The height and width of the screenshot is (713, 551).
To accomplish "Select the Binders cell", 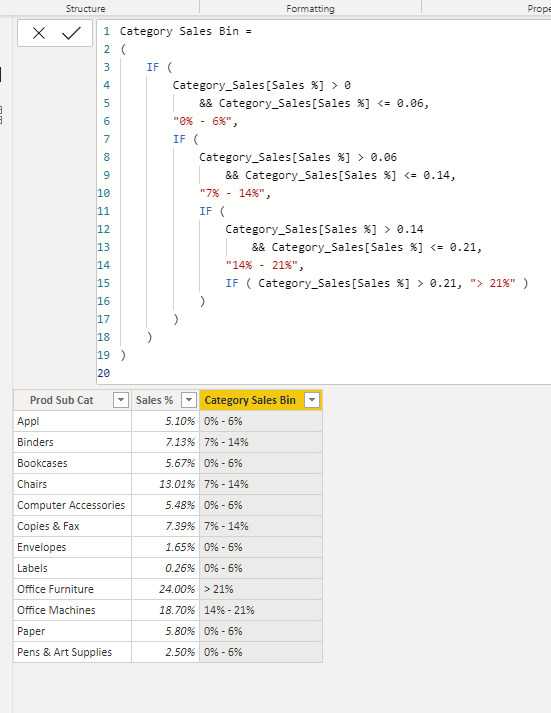I will tap(72, 442).
